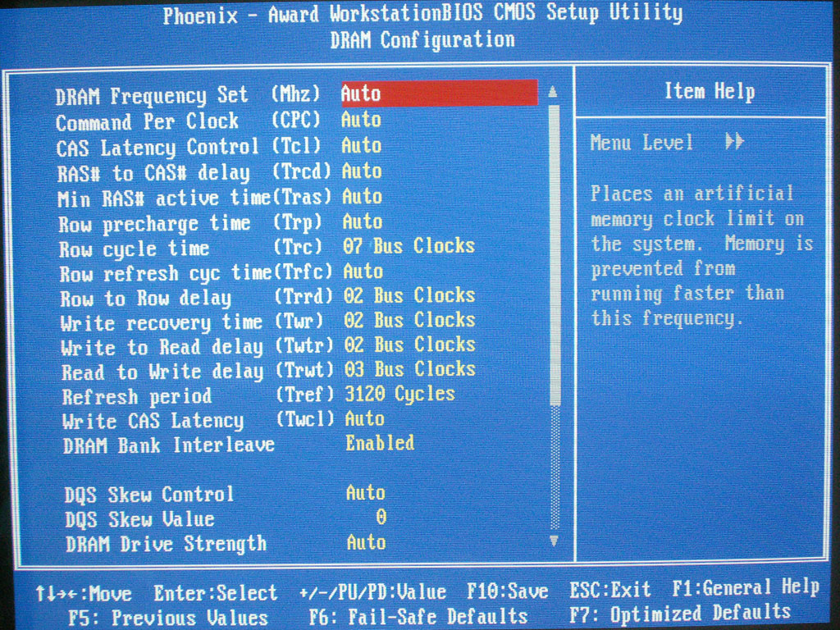840x630 pixels.
Task: Toggle the DQS Skew Control Auto setting
Action: (365, 493)
